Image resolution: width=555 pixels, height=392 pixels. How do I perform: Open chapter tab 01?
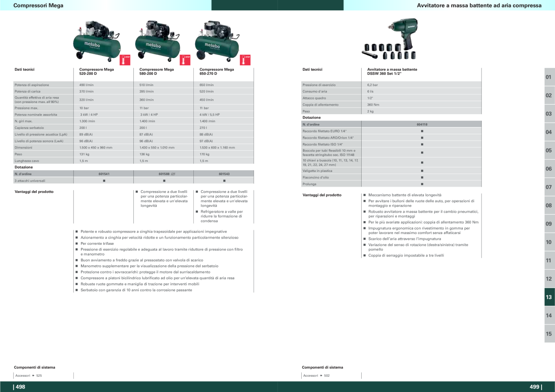click(x=549, y=77)
